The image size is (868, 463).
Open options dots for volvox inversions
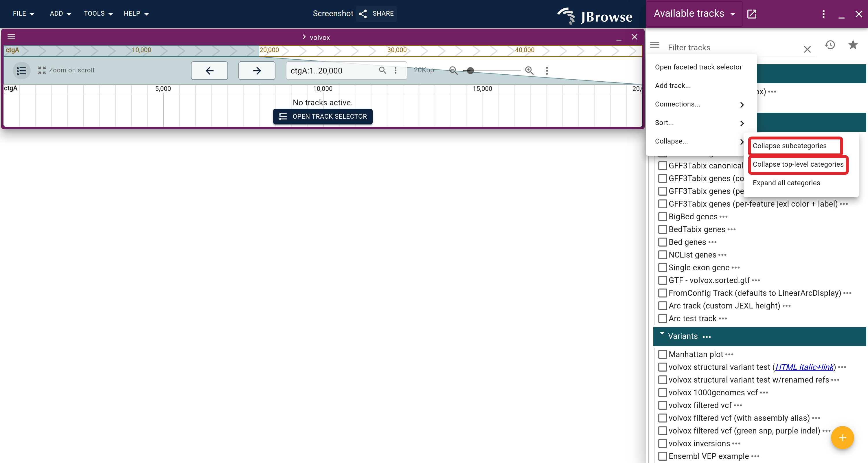(736, 443)
